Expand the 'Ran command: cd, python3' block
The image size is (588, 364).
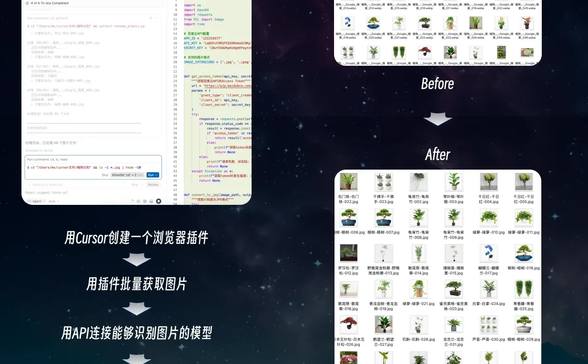pyautogui.click(x=157, y=18)
